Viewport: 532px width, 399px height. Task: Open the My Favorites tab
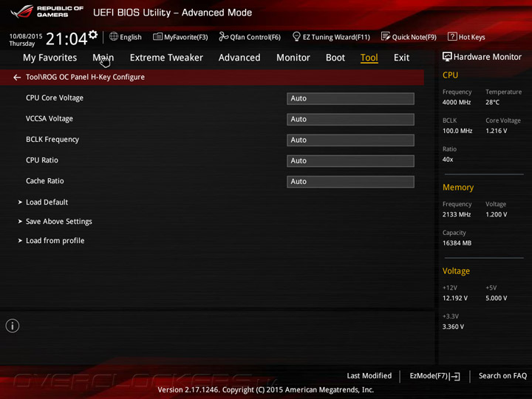(50, 58)
